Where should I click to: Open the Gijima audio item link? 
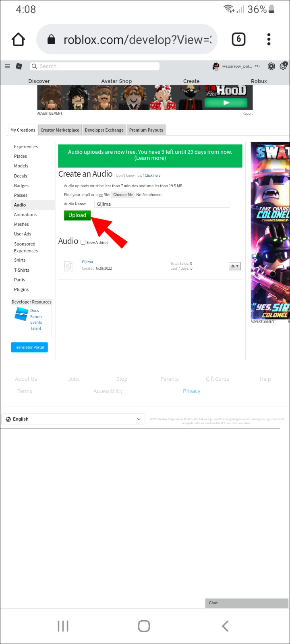(x=87, y=262)
